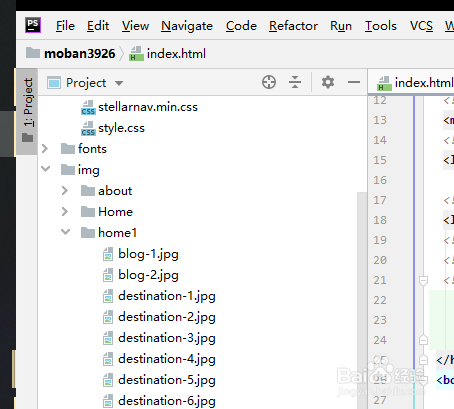This screenshot has width=454, height=409.
Task: Click the Collapse All icon
Action: (295, 82)
